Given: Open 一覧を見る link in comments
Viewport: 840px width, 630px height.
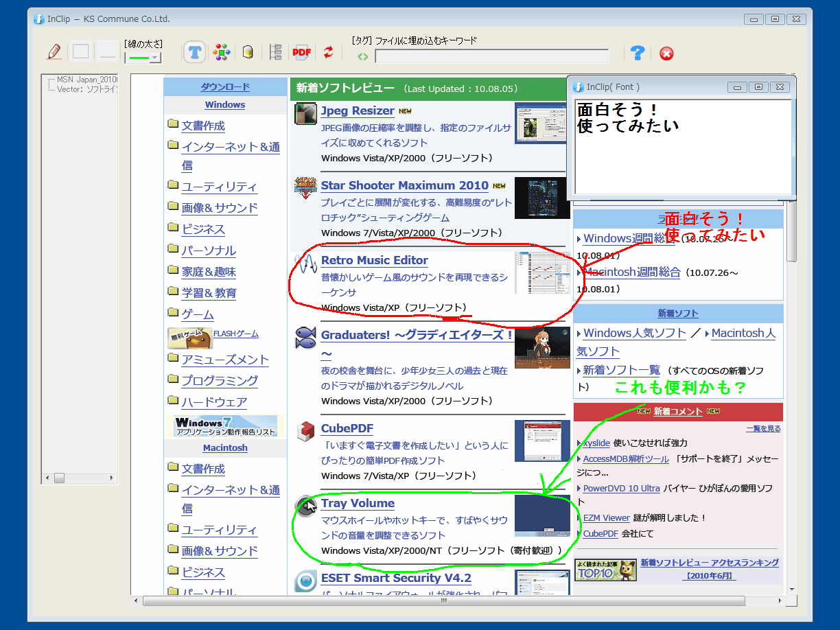Looking at the screenshot, I should tap(763, 429).
